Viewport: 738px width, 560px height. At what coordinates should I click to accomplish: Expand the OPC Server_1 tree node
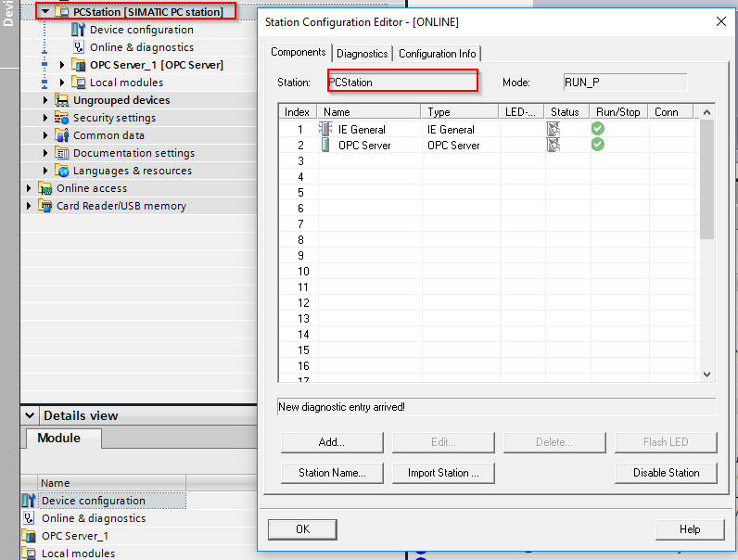coord(62,65)
